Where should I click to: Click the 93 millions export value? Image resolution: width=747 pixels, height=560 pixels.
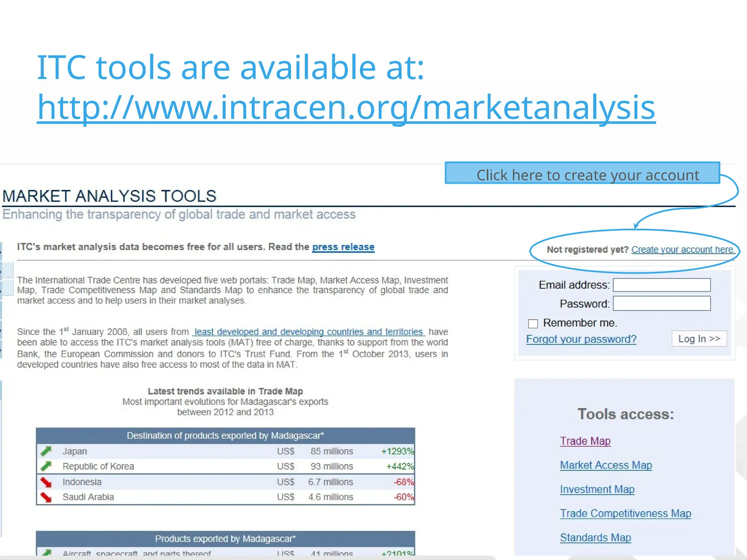(332, 466)
